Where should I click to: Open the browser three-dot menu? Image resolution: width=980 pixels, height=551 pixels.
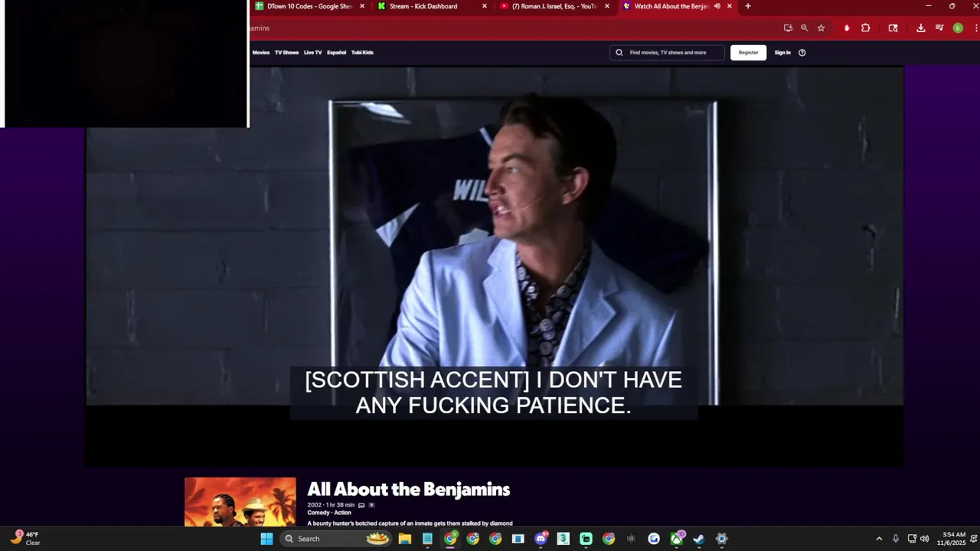(x=976, y=28)
